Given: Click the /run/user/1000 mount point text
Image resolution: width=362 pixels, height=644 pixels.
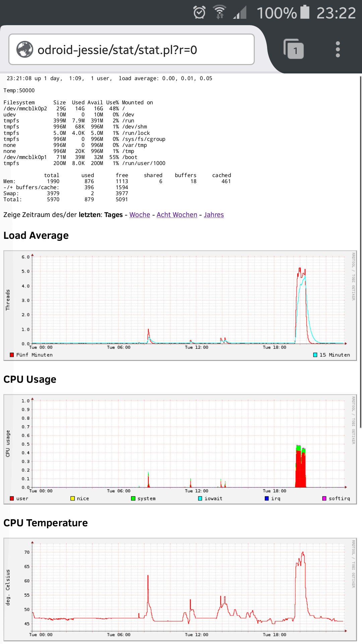Looking at the screenshot, I should [x=144, y=163].
